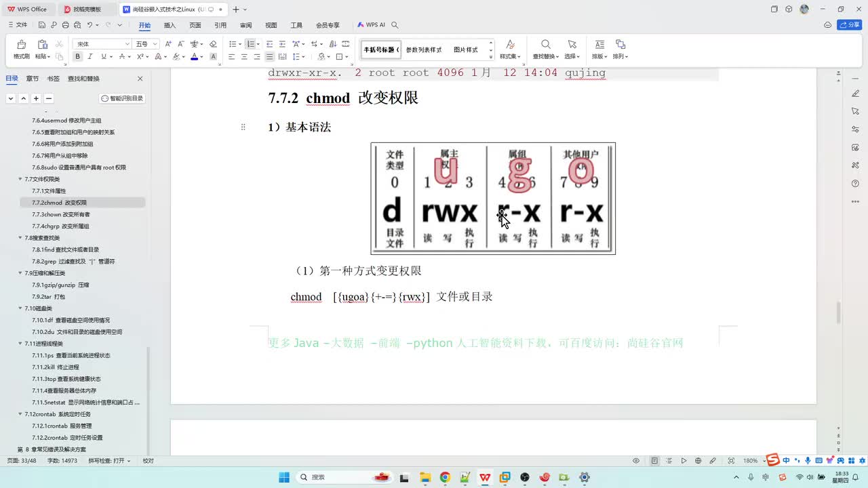Click the 智能识别目录 button

[123, 98]
